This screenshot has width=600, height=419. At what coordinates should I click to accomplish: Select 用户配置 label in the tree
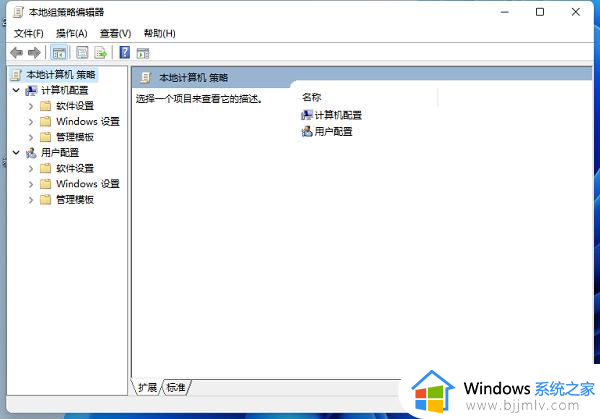pos(60,153)
